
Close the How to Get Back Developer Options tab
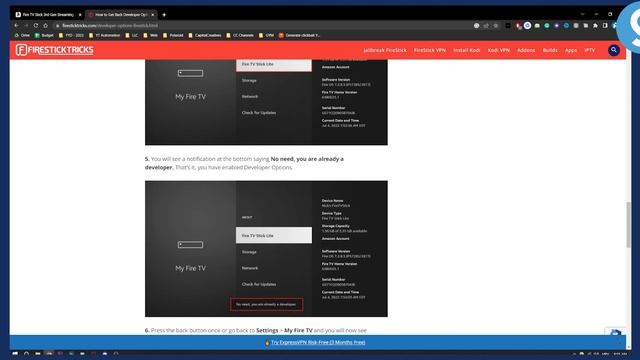tap(153, 15)
